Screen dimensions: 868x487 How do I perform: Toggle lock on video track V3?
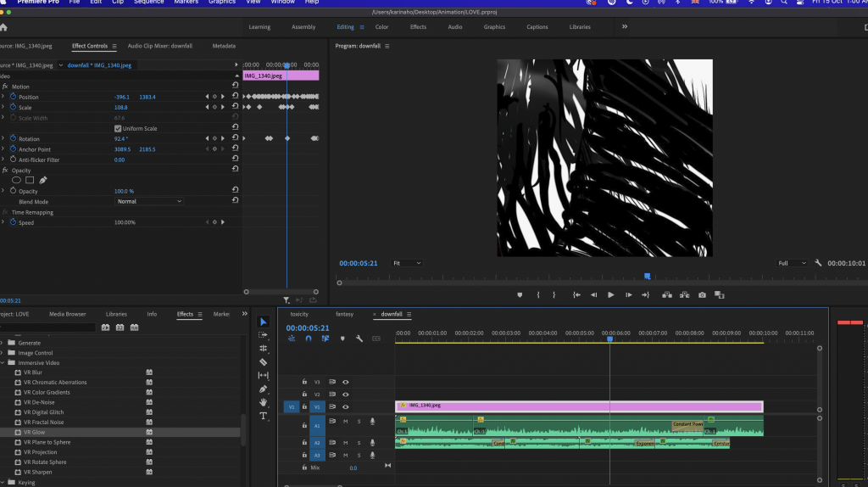point(304,383)
